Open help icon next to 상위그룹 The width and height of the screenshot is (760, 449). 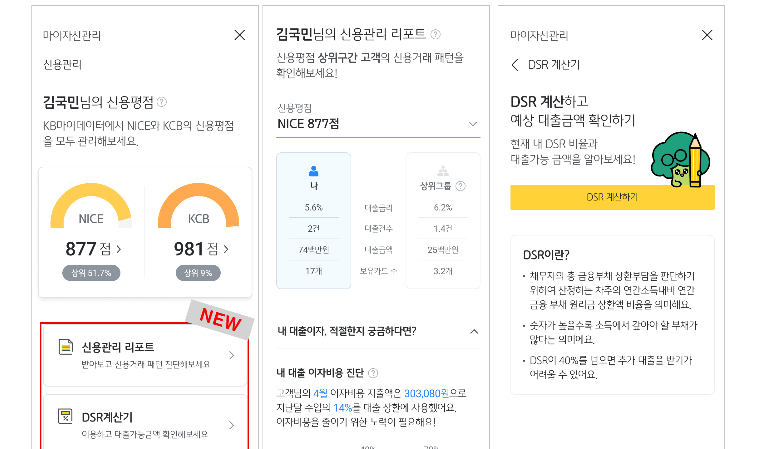click(x=460, y=186)
